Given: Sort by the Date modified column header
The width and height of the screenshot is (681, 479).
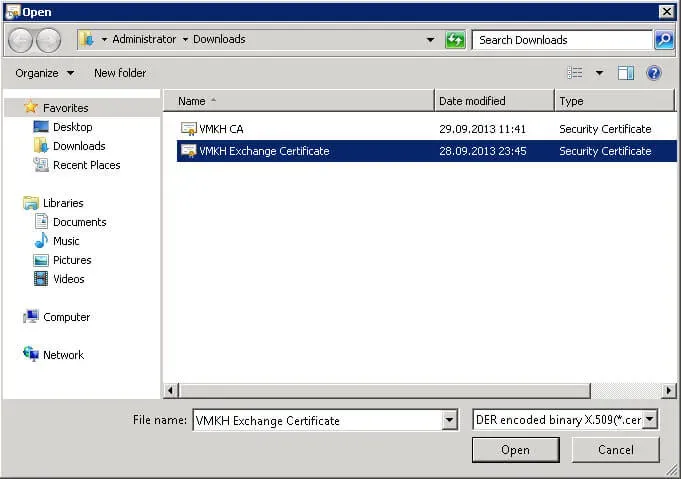Looking at the screenshot, I should [494, 101].
